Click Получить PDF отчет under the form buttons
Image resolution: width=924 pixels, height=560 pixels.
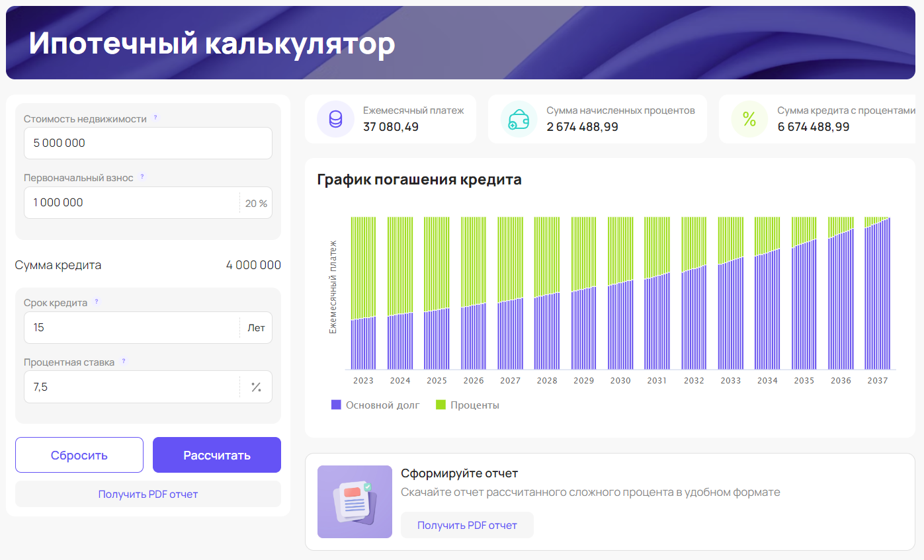point(148,494)
